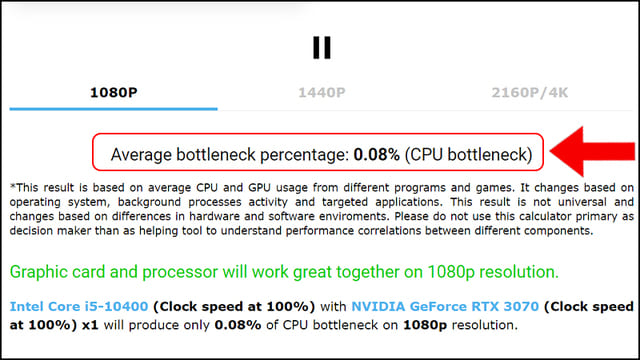This screenshot has height=360, width=640.
Task: Click the (CPU bottleneck) text in the red box
Action: click(468, 155)
